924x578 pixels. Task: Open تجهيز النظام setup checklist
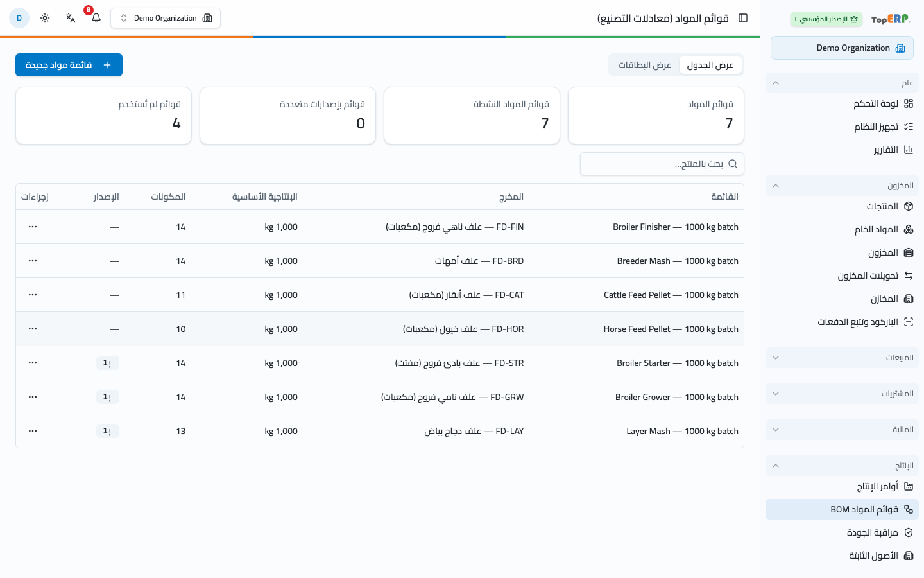(x=842, y=127)
